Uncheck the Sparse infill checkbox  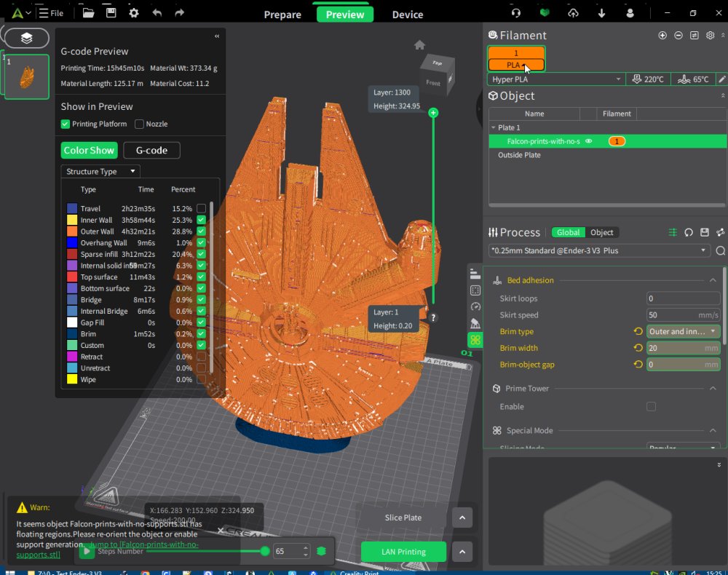tap(201, 254)
